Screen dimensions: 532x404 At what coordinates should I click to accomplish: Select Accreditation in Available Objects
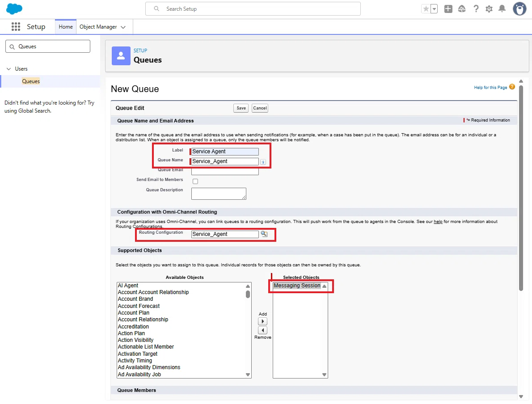tap(133, 327)
